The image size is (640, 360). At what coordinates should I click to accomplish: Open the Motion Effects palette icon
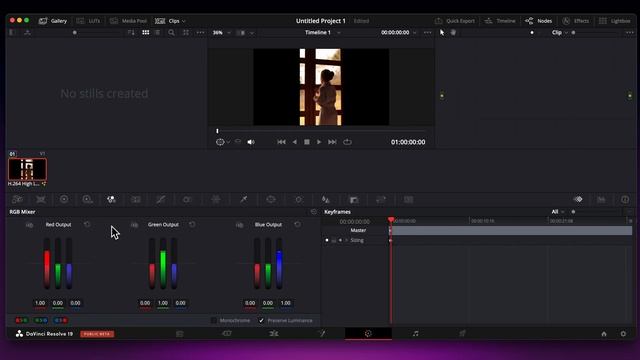pyautogui.click(x=136, y=199)
